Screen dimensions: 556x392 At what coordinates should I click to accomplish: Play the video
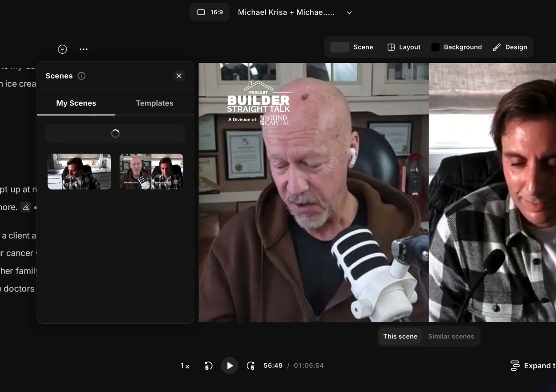coord(230,366)
